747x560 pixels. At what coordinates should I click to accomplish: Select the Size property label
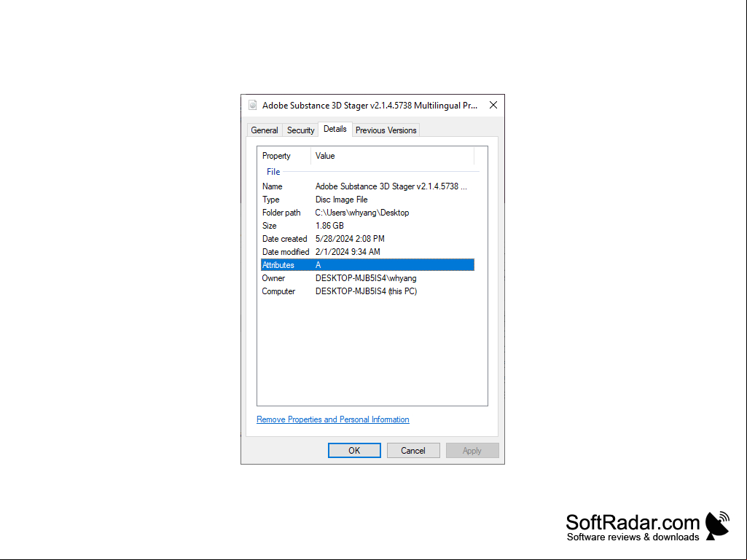269,226
